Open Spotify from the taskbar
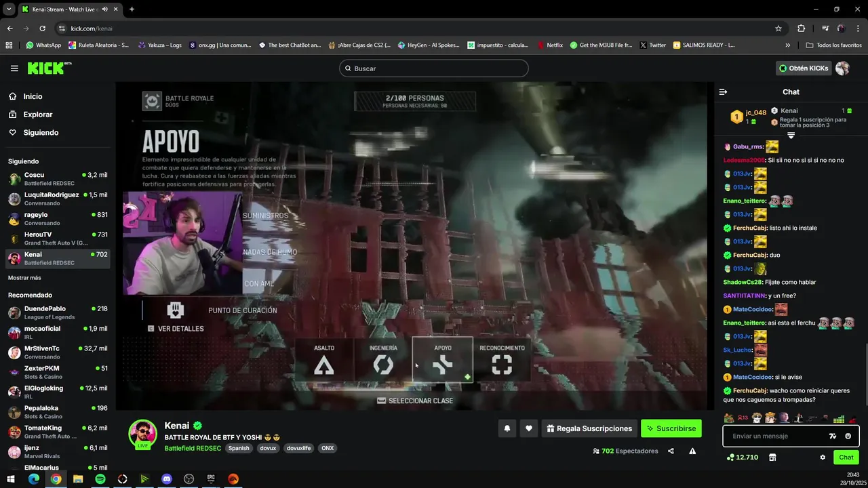The height and width of the screenshot is (488, 868). 100,479
